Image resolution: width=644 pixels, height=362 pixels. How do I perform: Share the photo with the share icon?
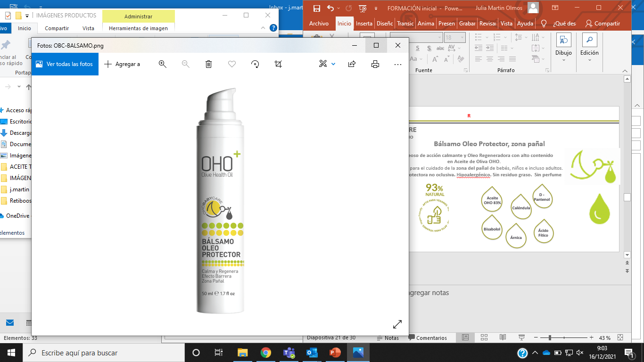(352, 64)
